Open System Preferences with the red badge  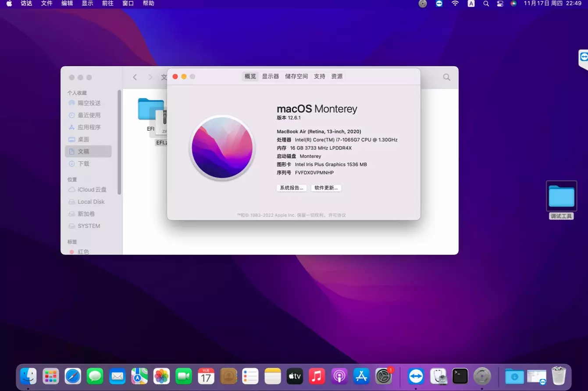(383, 376)
